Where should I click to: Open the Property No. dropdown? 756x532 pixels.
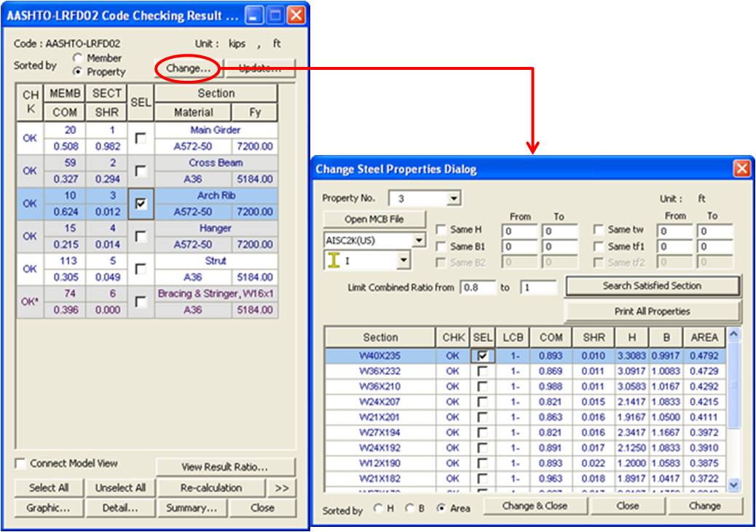point(454,198)
